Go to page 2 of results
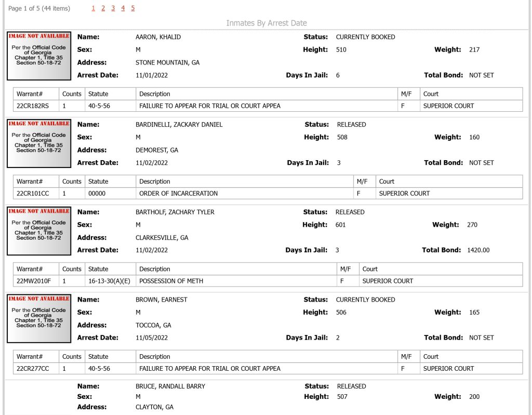The height and width of the screenshot is (415, 532). pyautogui.click(x=103, y=8)
